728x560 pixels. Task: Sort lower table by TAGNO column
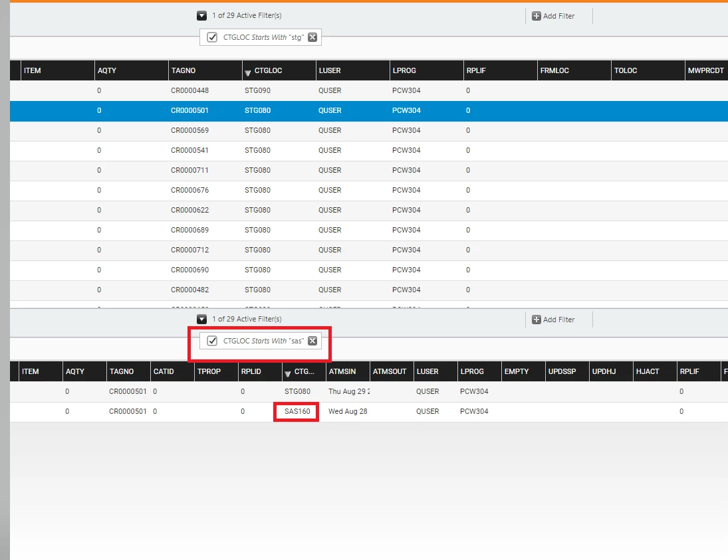(128, 371)
